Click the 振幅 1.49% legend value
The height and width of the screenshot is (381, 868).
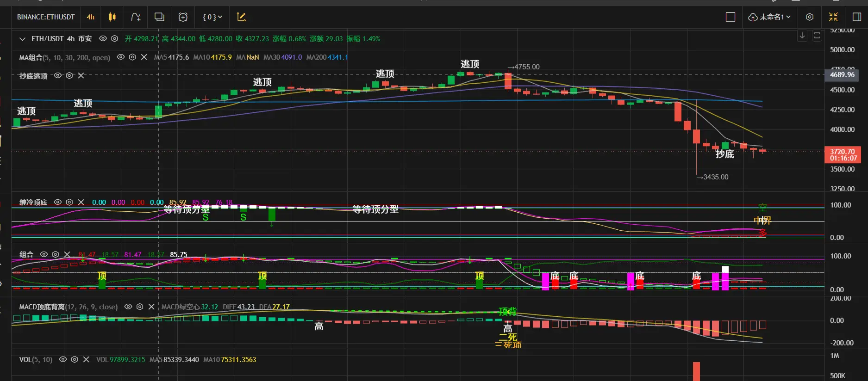point(363,39)
